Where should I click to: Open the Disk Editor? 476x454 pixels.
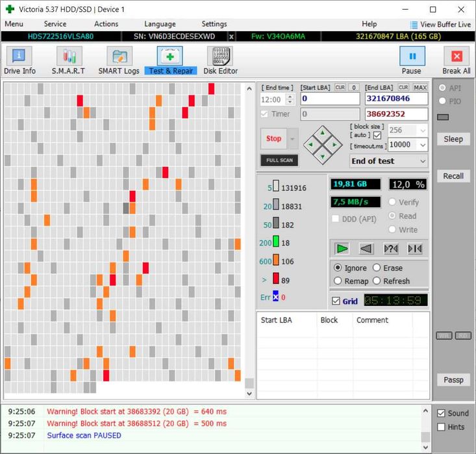pyautogui.click(x=220, y=60)
